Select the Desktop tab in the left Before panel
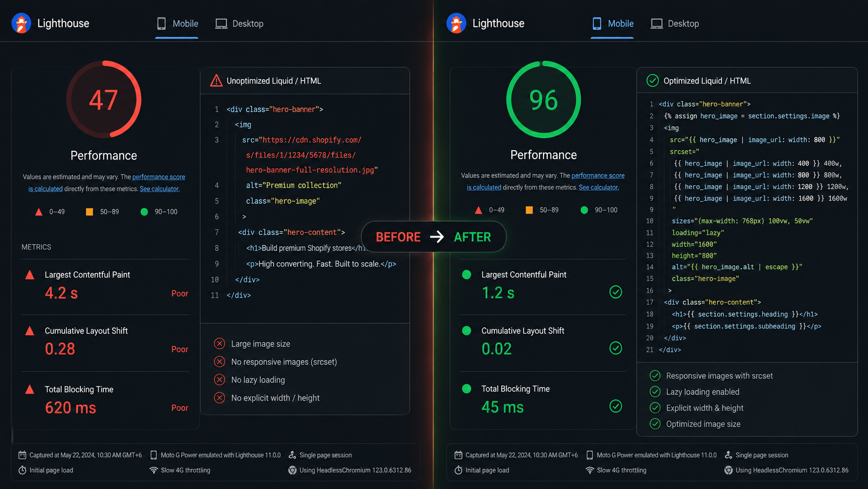The width and height of the screenshot is (868, 489). tap(239, 24)
